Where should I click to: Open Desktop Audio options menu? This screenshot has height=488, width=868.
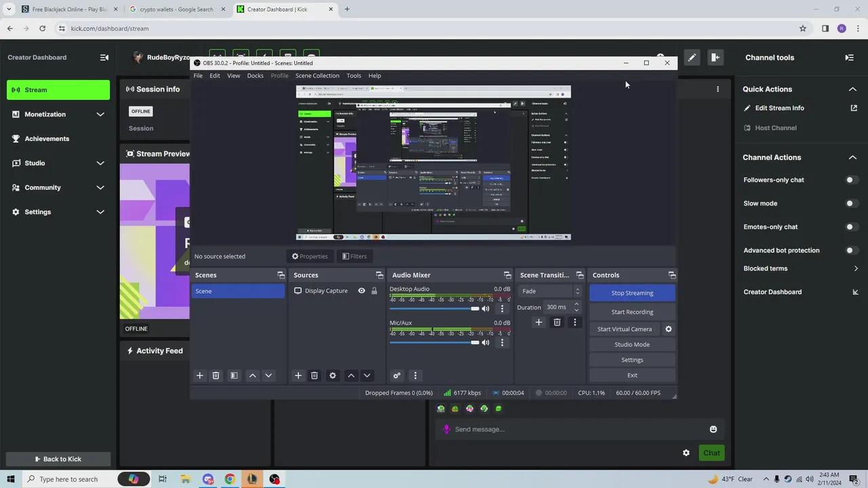[x=502, y=308]
